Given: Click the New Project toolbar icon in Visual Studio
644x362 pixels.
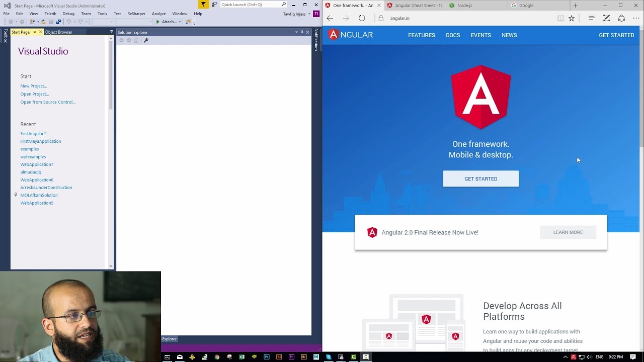Looking at the screenshot, I should [32, 22].
